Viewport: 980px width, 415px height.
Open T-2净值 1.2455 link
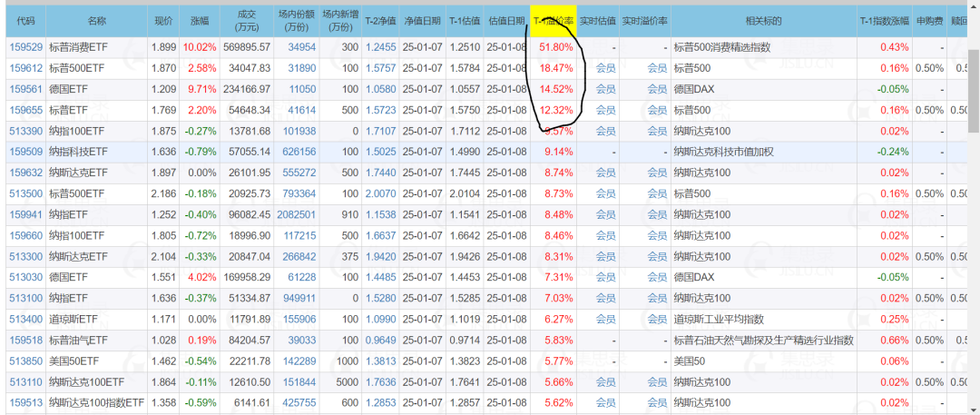pos(380,47)
